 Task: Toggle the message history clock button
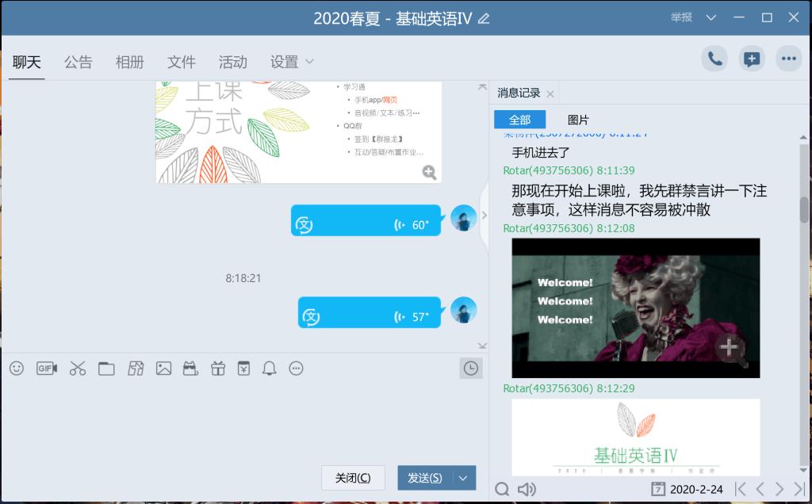471,368
